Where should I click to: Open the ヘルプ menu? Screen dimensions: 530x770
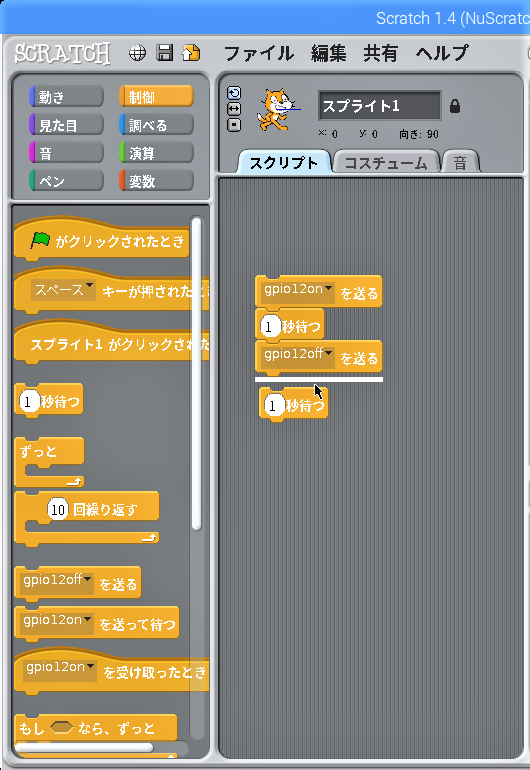442,53
